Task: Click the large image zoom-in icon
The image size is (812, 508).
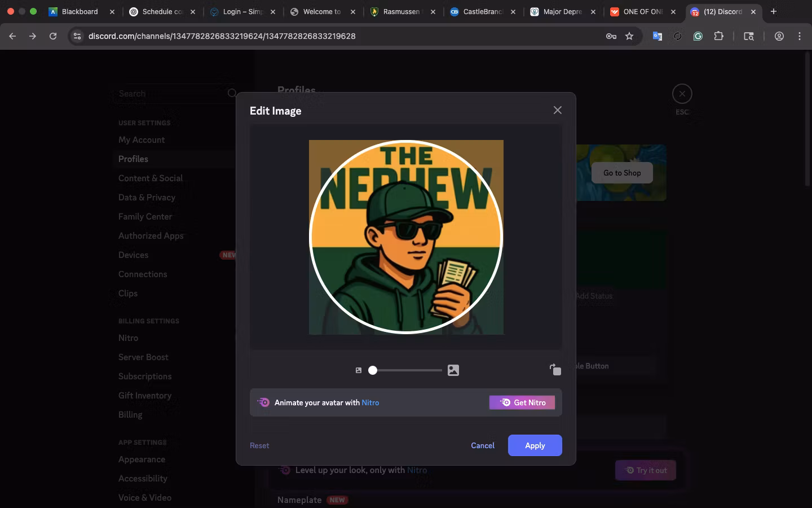Action: tap(453, 370)
